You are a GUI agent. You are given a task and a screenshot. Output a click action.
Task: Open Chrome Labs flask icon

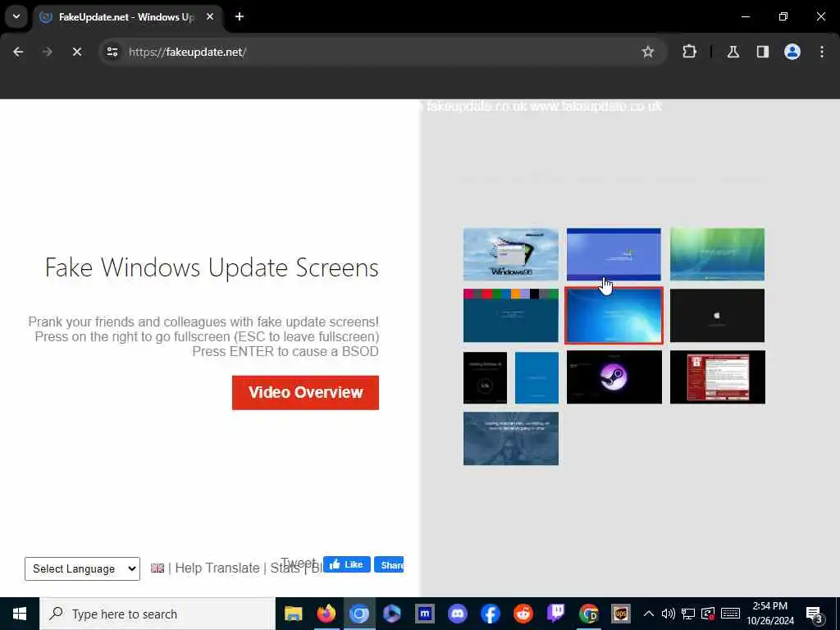click(x=733, y=52)
